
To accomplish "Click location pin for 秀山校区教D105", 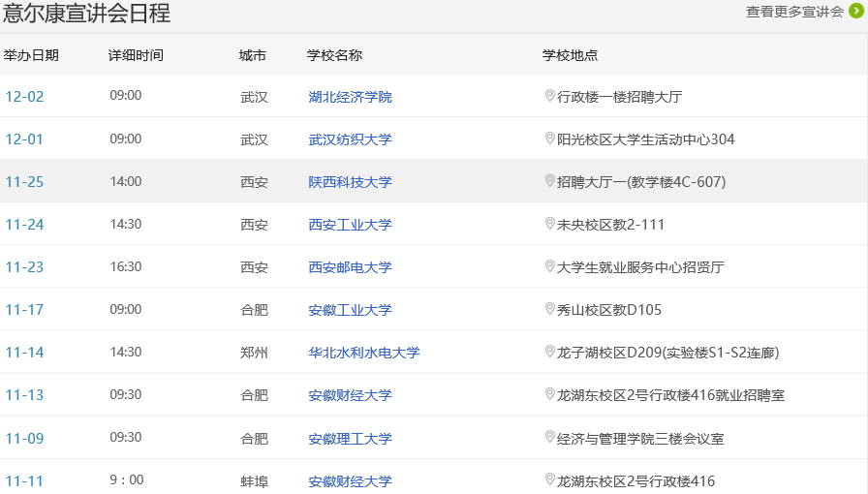I will pos(549,309).
